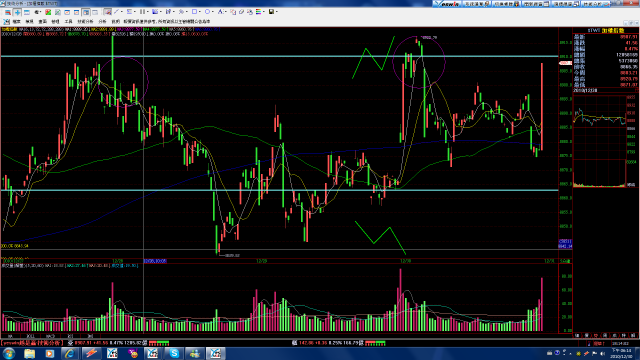Click the Yeswin app icon at menu bar start
Image resolution: width=640 pixels, height=360 pixels.
click(x=6, y=22)
